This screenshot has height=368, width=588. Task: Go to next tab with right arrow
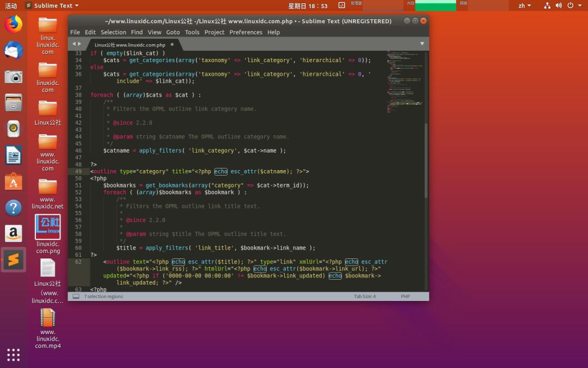click(79, 44)
